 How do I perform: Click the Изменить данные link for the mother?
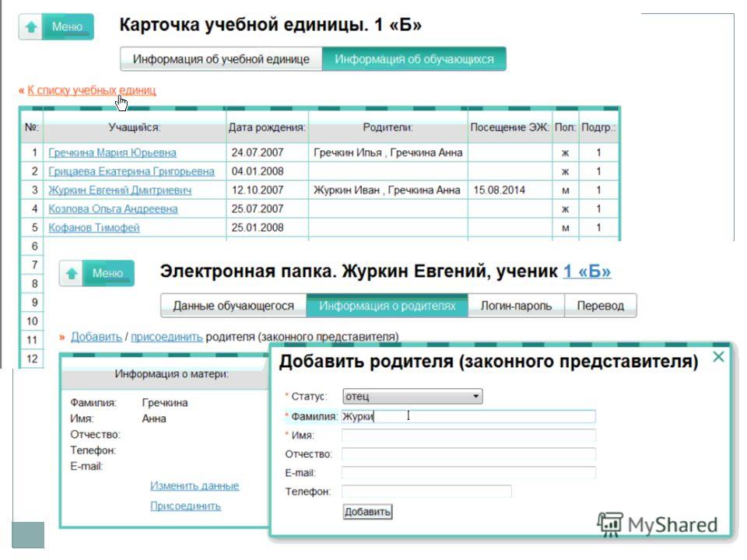click(195, 485)
